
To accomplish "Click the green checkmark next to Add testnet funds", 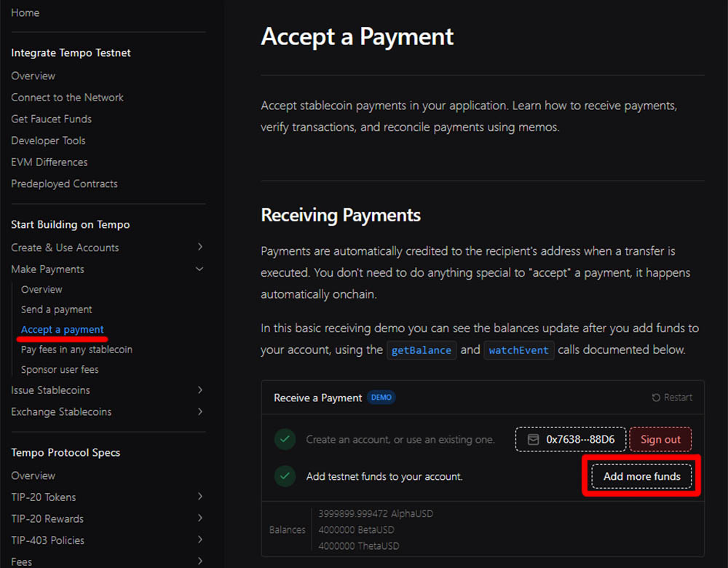I will tap(285, 476).
